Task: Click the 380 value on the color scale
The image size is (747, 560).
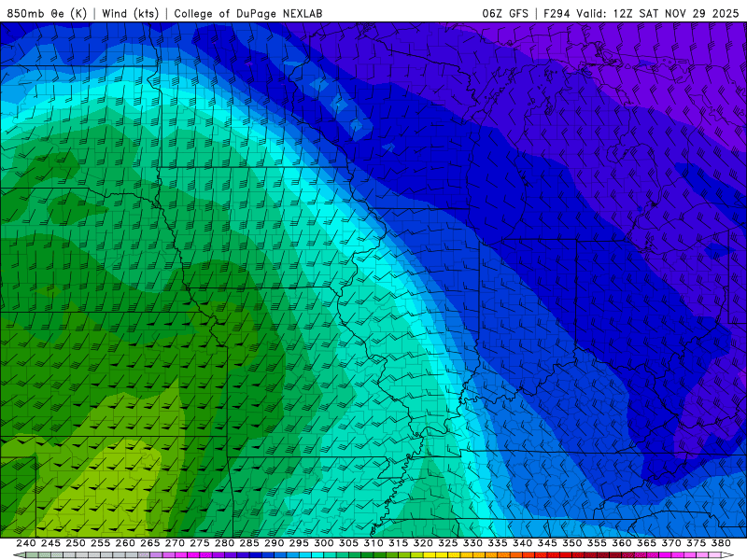Action: [x=721, y=543]
